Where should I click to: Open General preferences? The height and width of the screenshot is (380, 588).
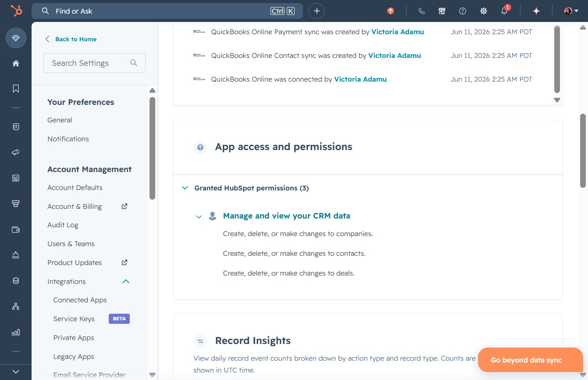(60, 120)
